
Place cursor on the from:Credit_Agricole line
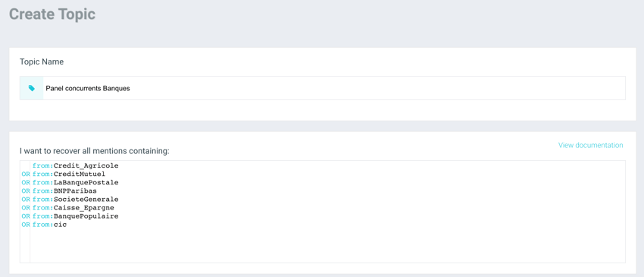click(76, 166)
